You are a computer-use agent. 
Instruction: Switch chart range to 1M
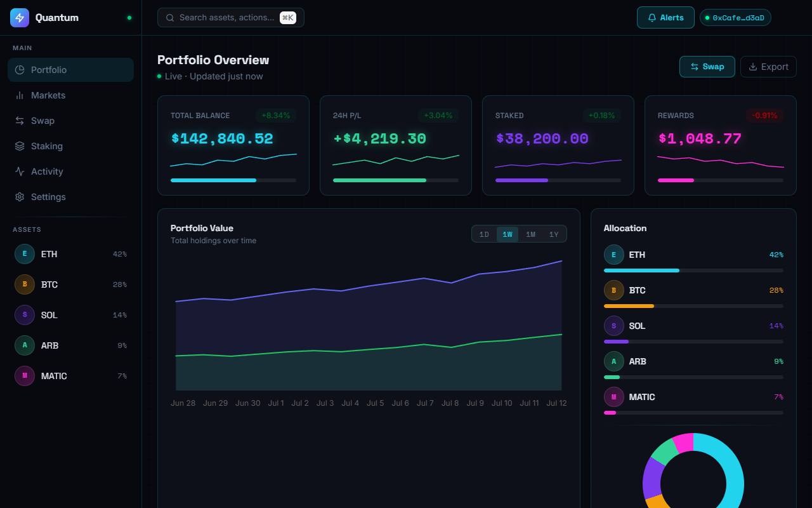tap(530, 234)
